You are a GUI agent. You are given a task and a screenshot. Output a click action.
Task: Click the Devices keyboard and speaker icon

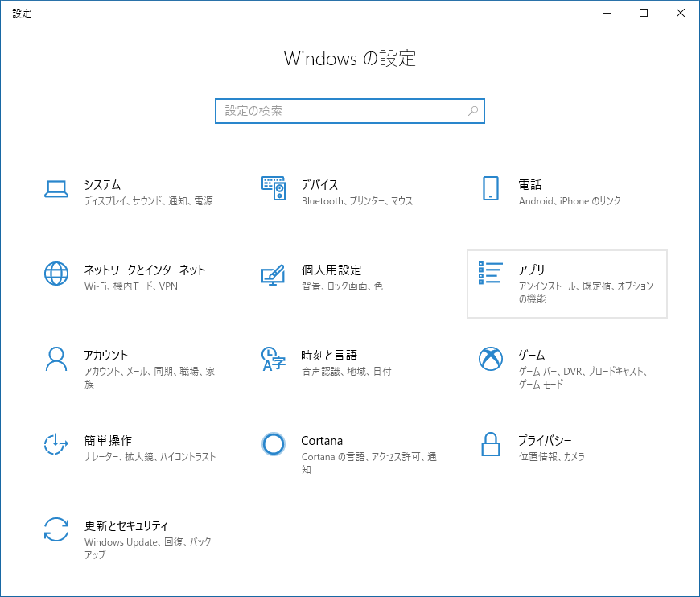point(274,188)
